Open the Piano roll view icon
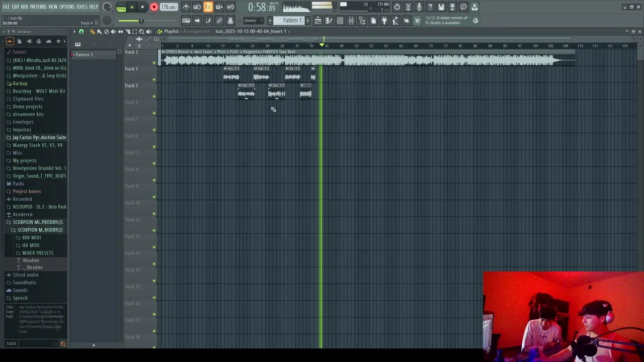 (329, 21)
